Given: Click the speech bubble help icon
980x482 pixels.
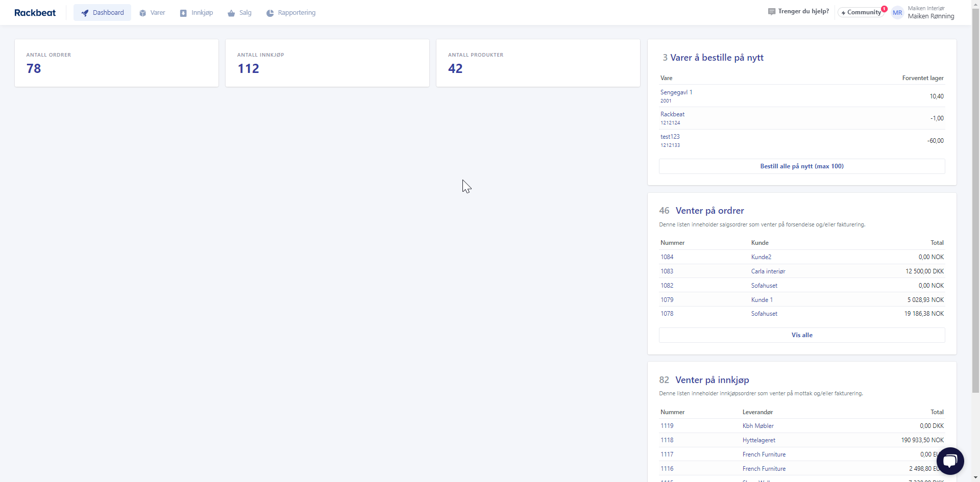Looking at the screenshot, I should 772,11.
